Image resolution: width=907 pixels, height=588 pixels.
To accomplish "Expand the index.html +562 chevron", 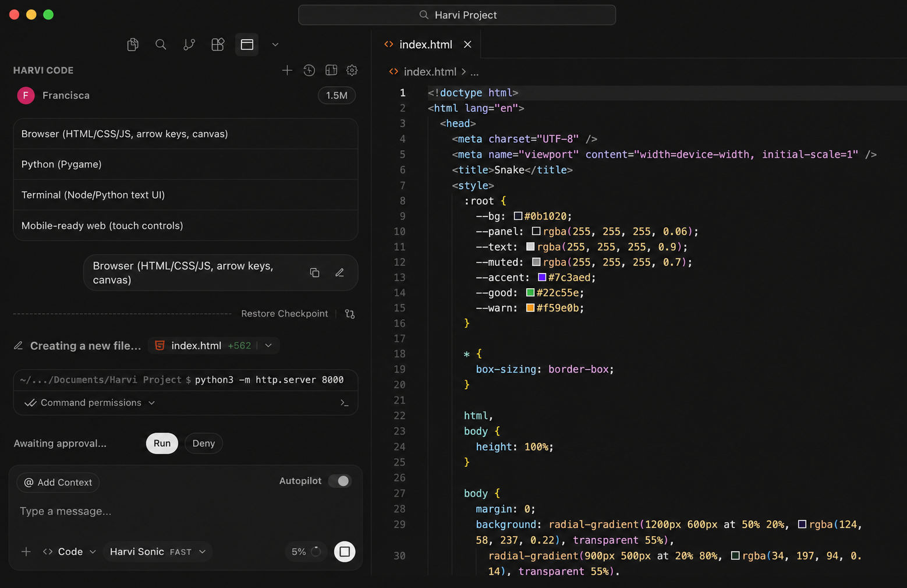I will tap(268, 346).
